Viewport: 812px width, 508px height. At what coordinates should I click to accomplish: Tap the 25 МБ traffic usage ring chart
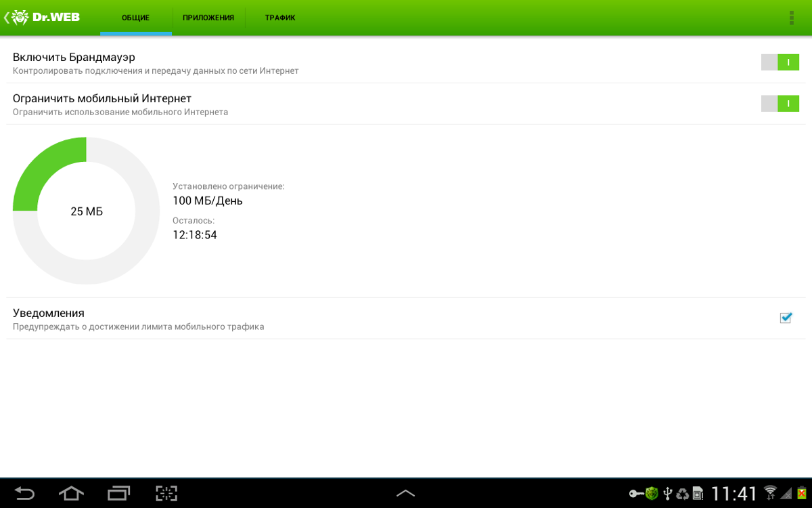[87, 211]
